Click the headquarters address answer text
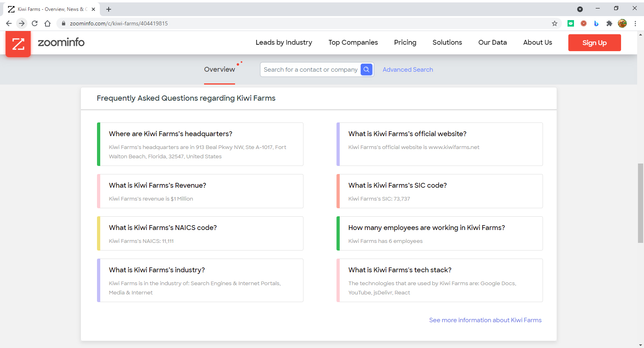Screen dimensions: 644x348 (198, 152)
